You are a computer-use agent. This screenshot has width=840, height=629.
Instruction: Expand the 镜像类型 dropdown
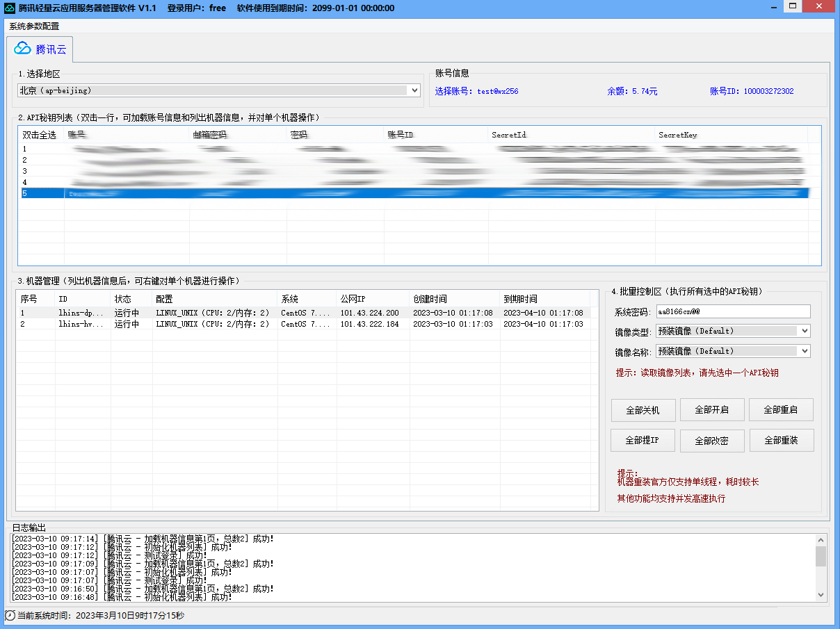[x=733, y=331]
